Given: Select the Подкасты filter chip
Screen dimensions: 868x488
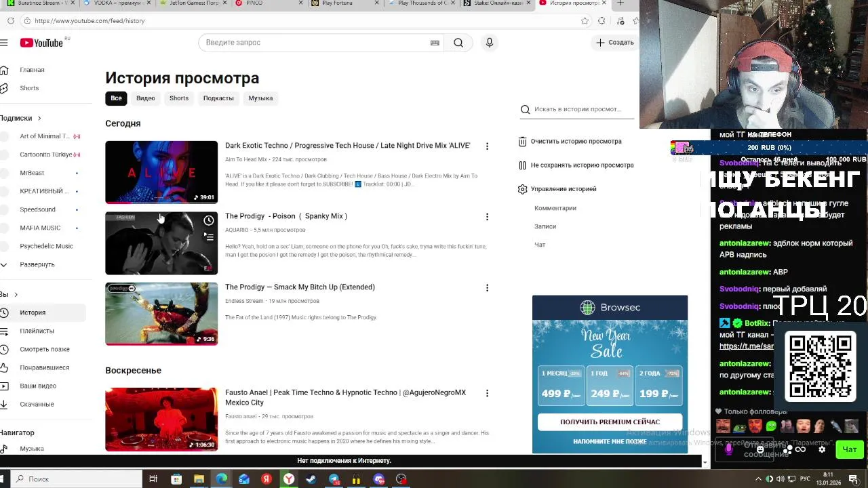Looking at the screenshot, I should click(218, 98).
